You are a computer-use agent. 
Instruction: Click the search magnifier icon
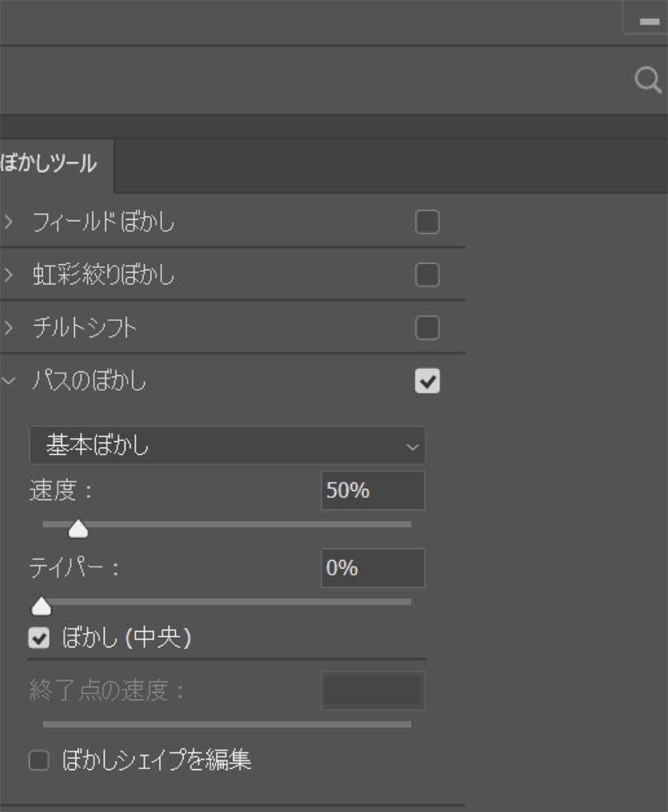click(x=647, y=80)
